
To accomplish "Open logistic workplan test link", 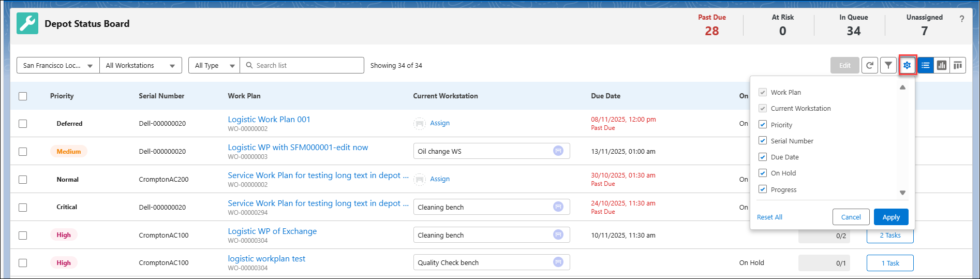I will (266, 258).
